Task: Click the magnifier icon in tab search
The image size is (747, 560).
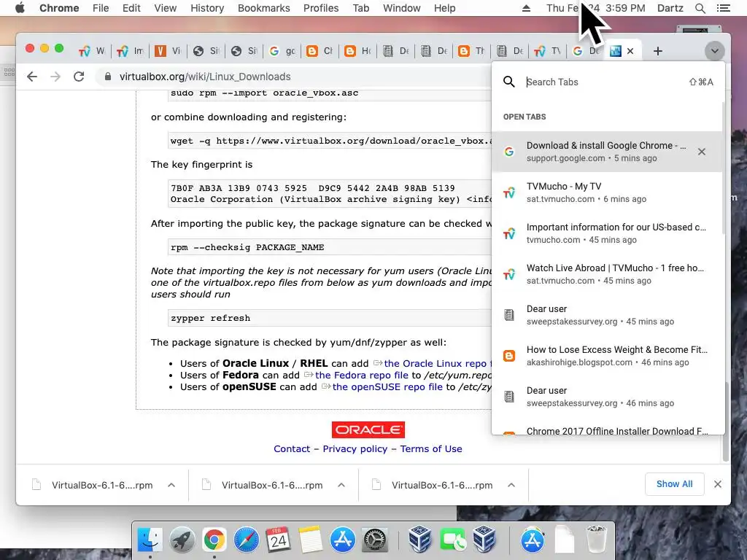Action: click(x=508, y=82)
